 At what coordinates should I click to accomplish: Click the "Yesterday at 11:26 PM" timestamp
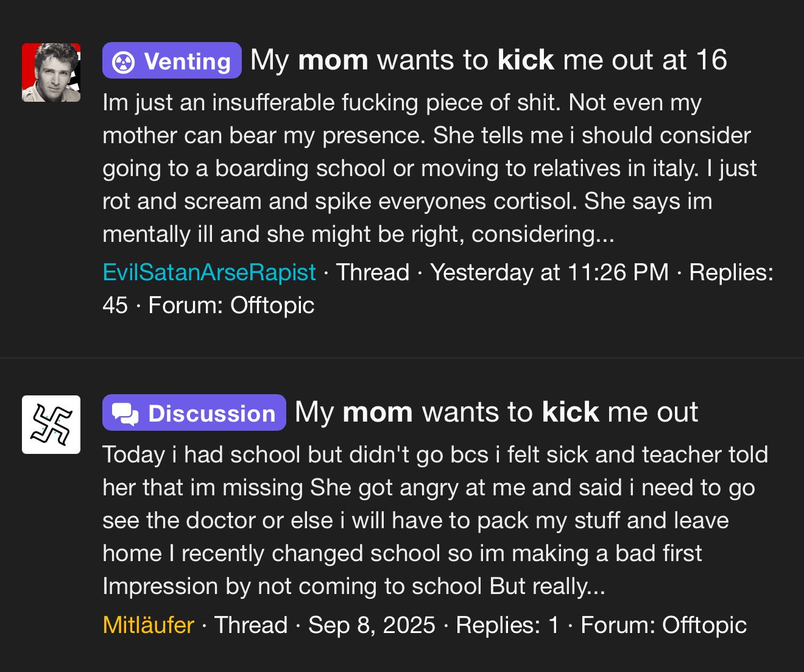point(549,272)
